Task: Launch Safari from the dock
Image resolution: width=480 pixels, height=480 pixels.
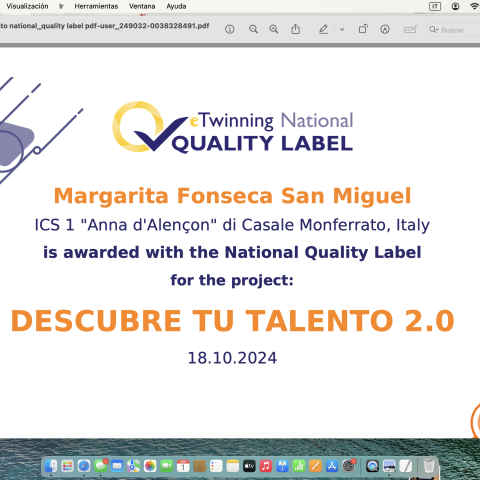Action: [x=84, y=466]
